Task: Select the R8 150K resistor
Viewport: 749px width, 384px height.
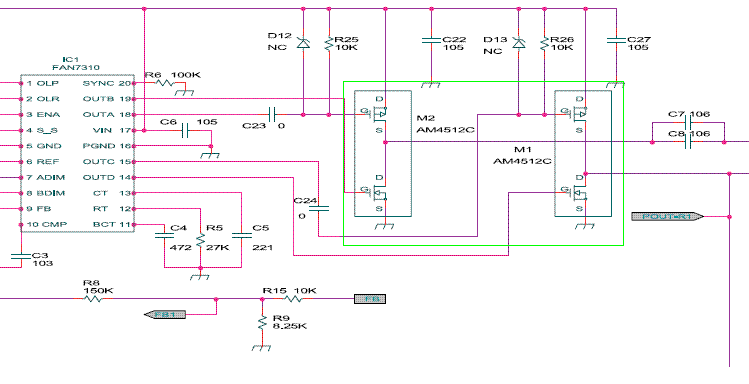Action: click(93, 299)
